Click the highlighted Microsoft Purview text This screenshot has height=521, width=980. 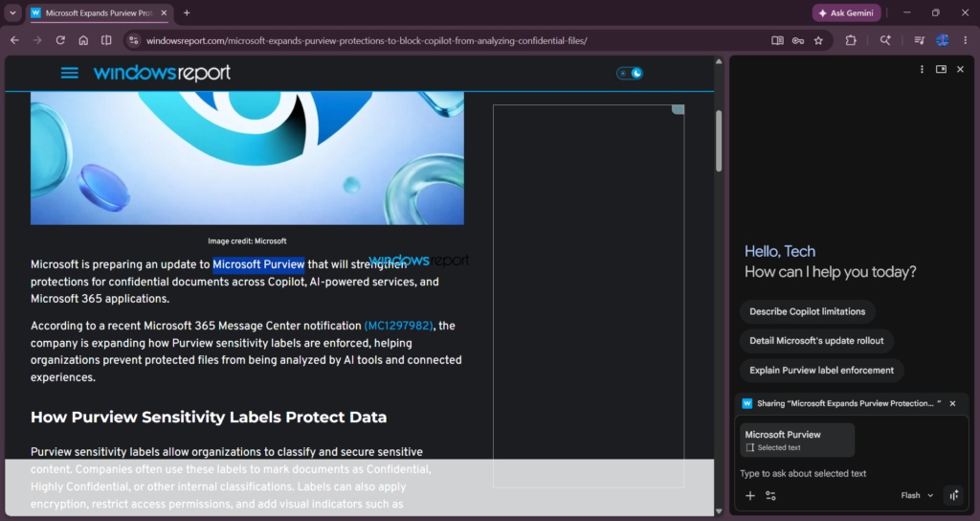(x=258, y=264)
